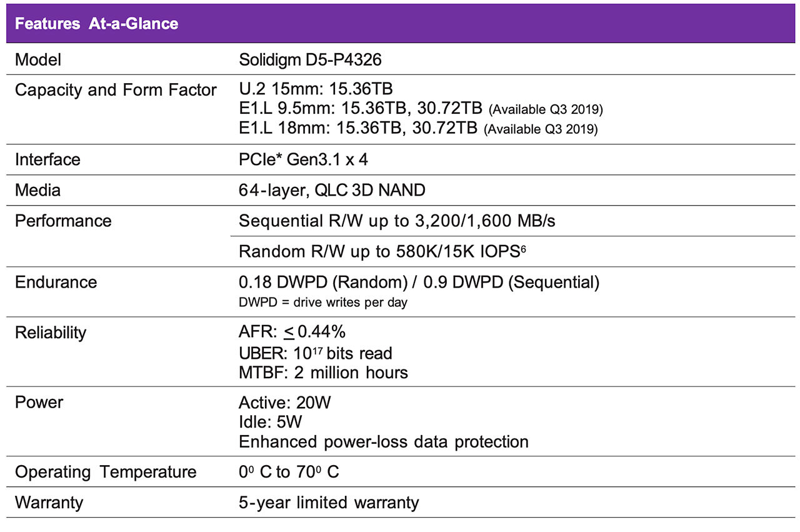This screenshot has width=800, height=532.
Task: Select the U.2 15mm: 15.36TB line
Action: tap(316, 89)
